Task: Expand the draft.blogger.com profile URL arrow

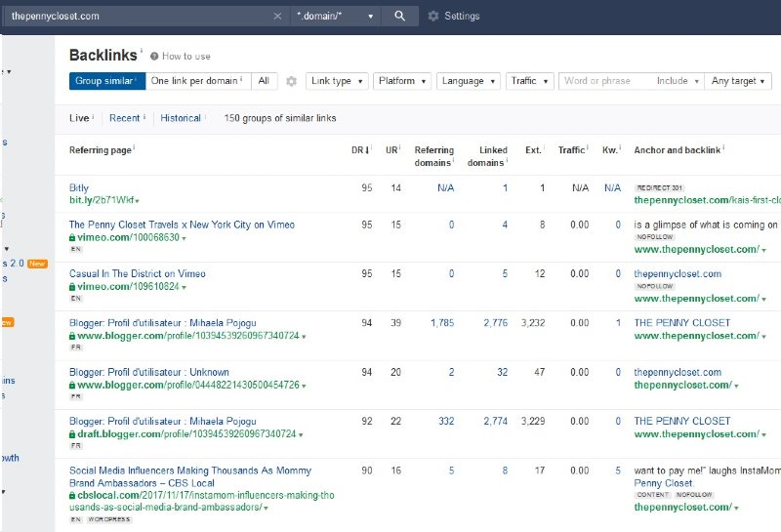Action: click(x=301, y=434)
